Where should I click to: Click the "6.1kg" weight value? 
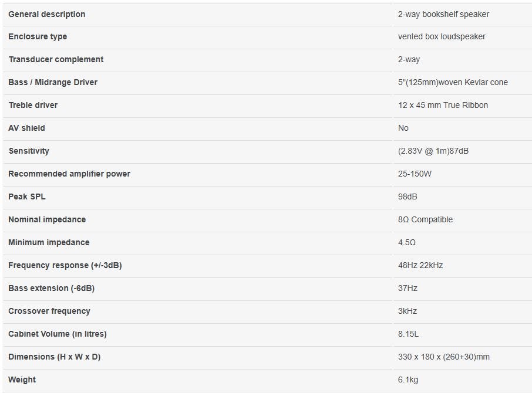click(x=408, y=380)
